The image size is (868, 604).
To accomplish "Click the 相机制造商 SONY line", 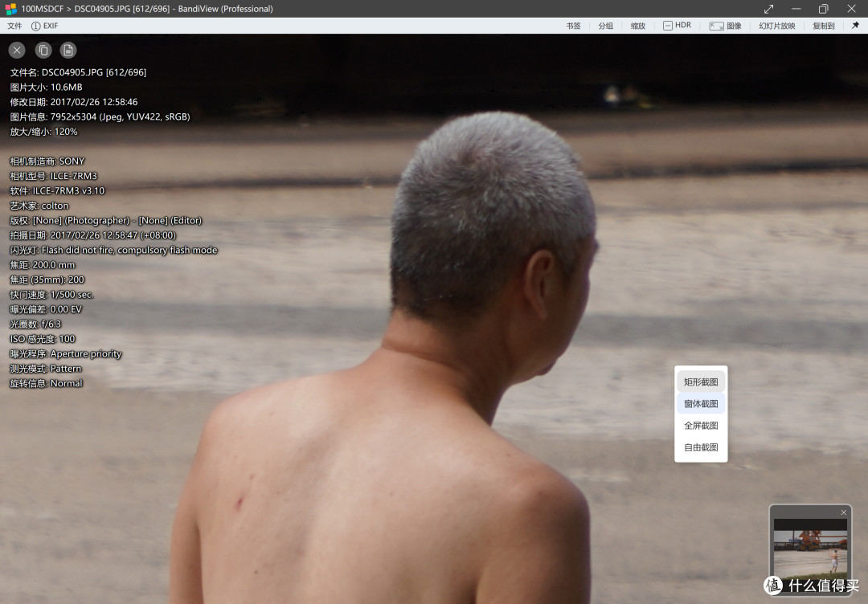I will point(47,161).
